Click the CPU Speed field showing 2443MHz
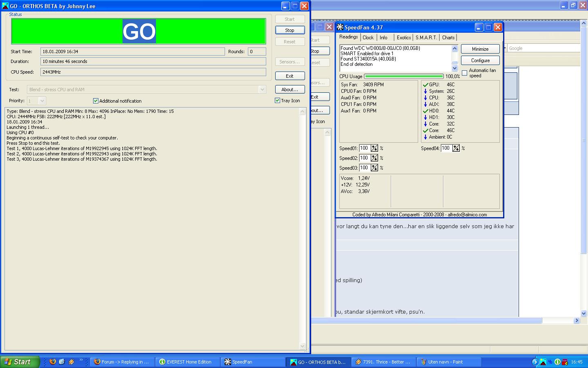 pos(153,72)
